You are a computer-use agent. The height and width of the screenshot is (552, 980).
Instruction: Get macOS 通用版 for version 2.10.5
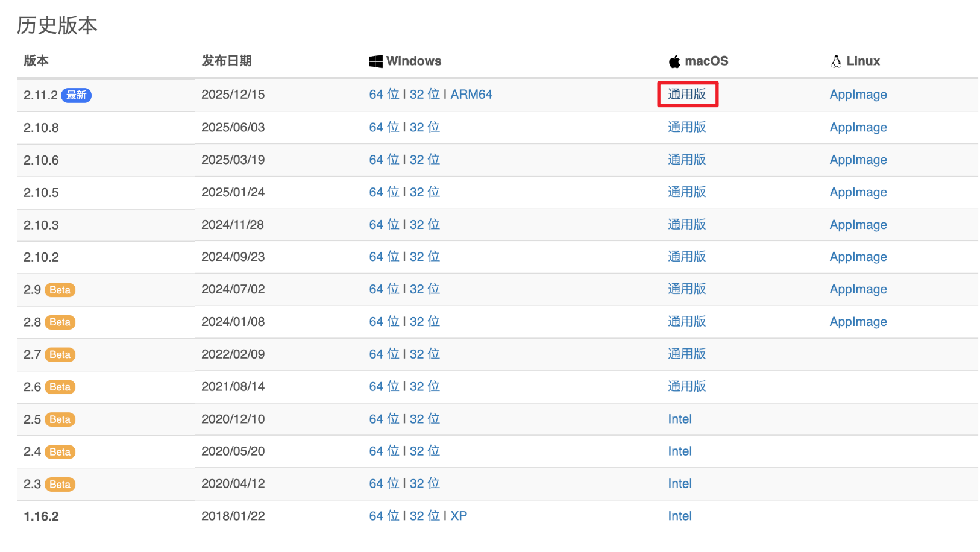(687, 192)
